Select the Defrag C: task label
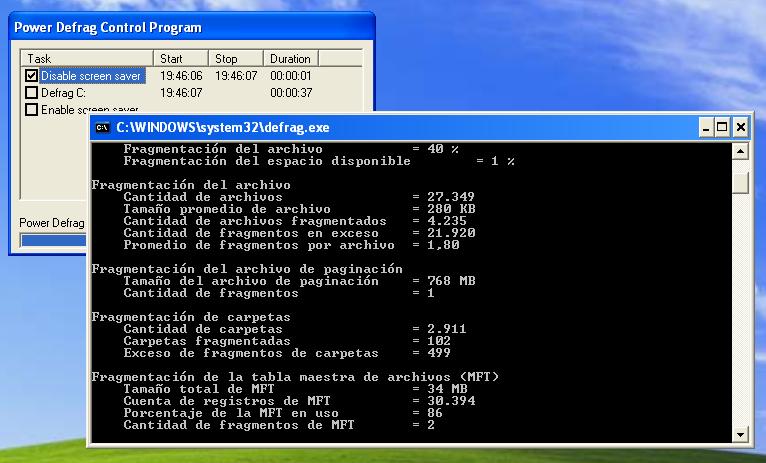766x463 pixels. [x=63, y=93]
